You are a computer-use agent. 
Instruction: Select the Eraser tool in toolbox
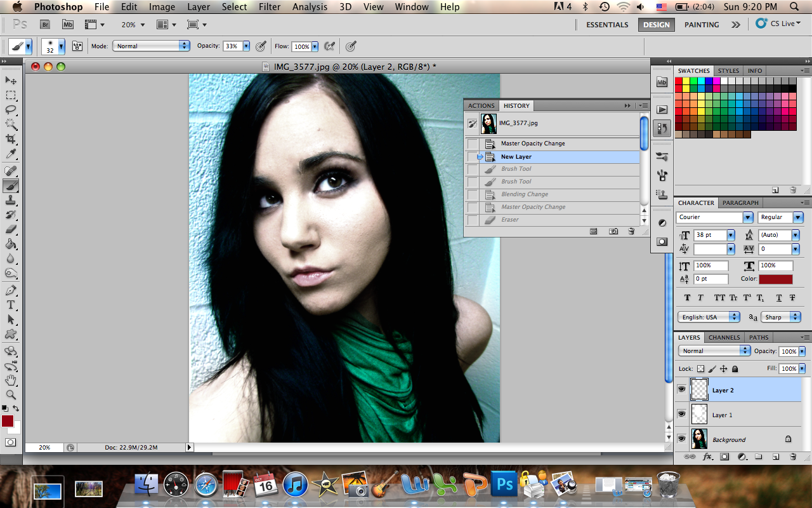pos(11,229)
